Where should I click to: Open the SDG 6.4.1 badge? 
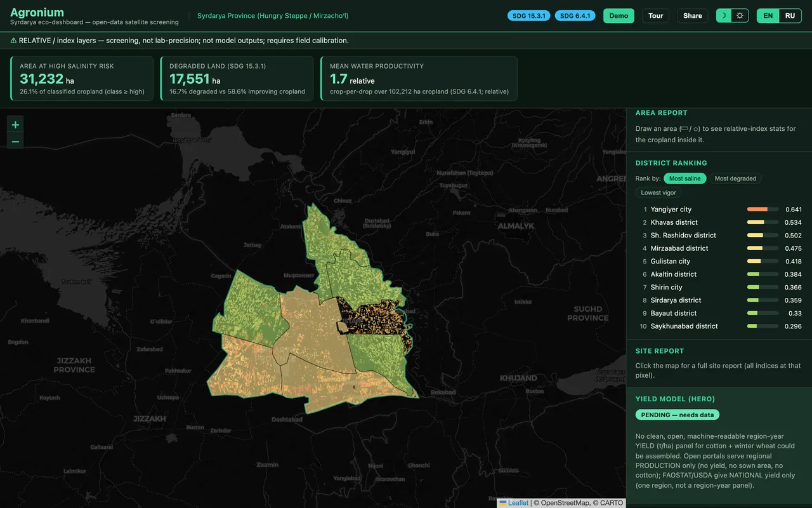[x=575, y=16]
